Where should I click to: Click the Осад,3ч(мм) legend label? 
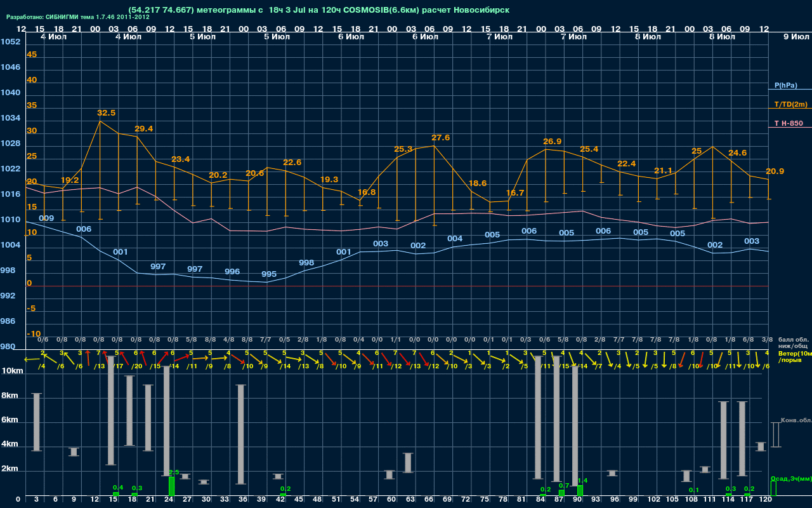pos(791,478)
